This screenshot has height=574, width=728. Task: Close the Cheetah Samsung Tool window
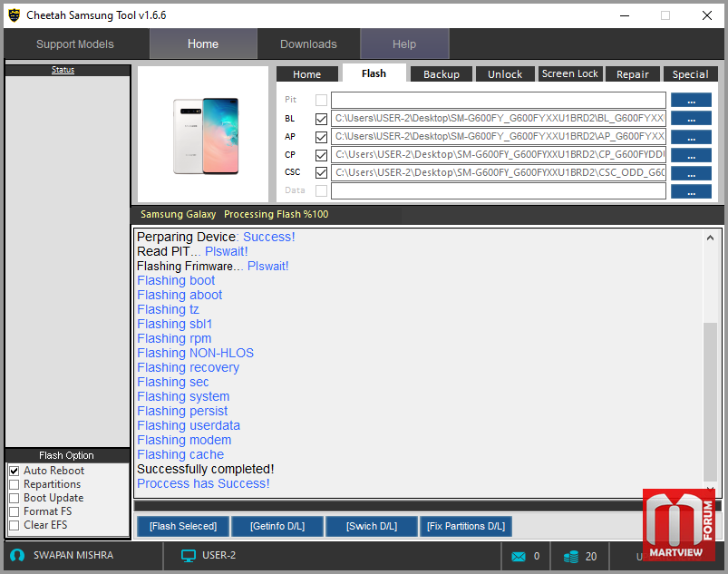(x=706, y=15)
